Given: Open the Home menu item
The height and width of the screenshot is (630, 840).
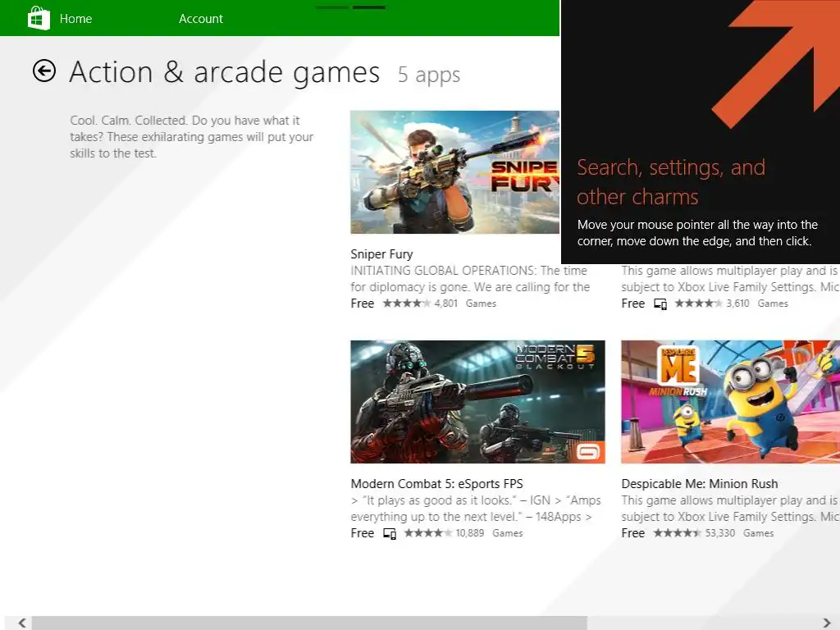Looking at the screenshot, I should point(75,19).
